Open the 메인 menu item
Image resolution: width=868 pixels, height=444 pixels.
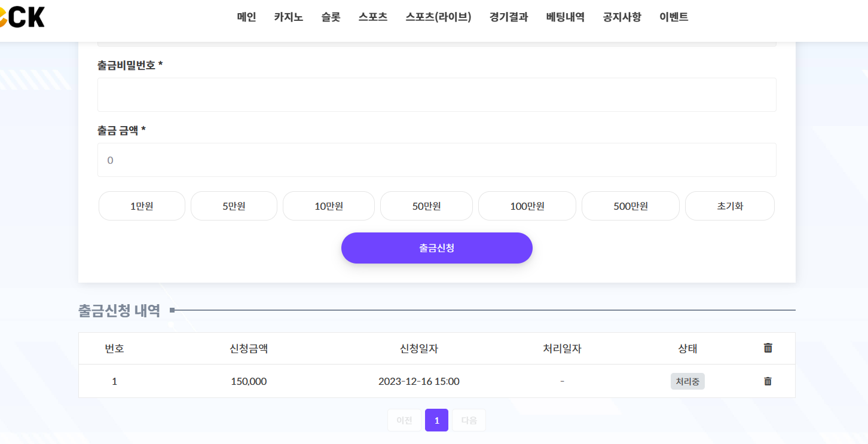point(246,17)
